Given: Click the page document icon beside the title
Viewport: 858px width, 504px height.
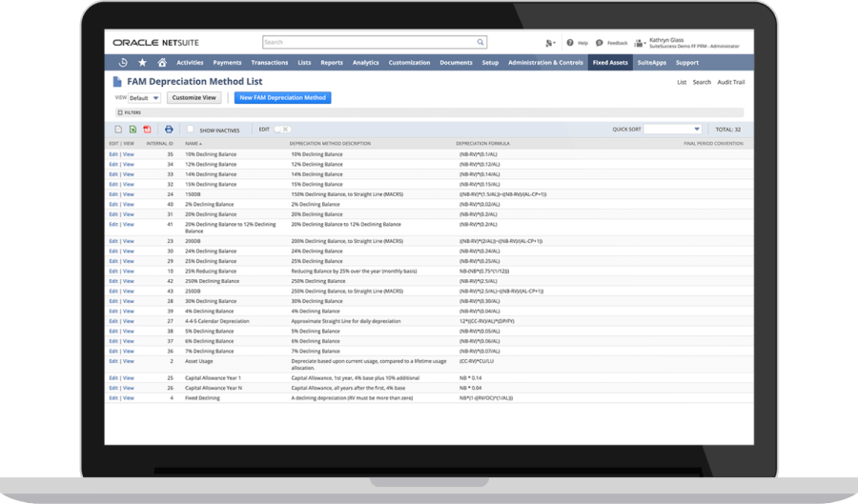Looking at the screenshot, I should tap(117, 81).
